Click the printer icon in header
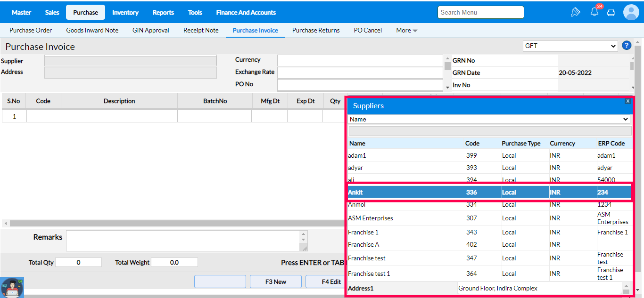Screen dimensions: 644x298 click(x=611, y=13)
